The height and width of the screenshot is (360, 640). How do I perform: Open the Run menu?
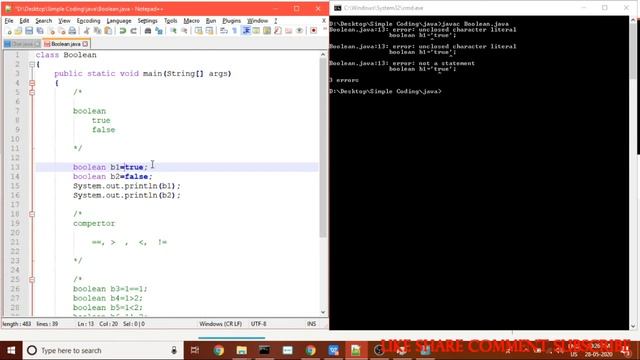[x=211, y=21]
